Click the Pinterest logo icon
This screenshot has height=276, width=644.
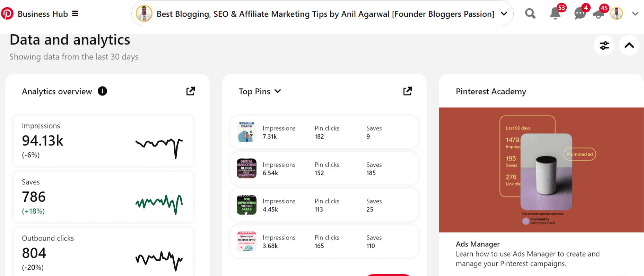click(x=8, y=14)
